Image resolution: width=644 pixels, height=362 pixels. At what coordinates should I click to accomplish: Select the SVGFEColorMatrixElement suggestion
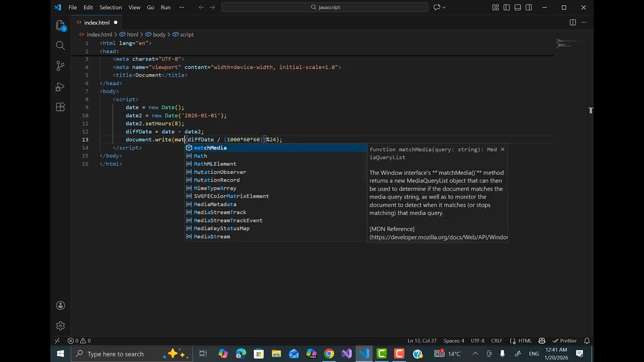click(276, 196)
